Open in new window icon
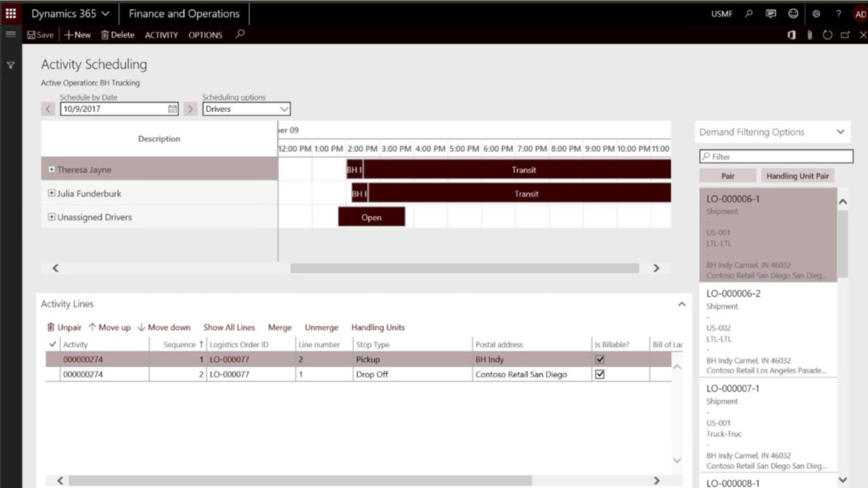The image size is (868, 488). 845,35
